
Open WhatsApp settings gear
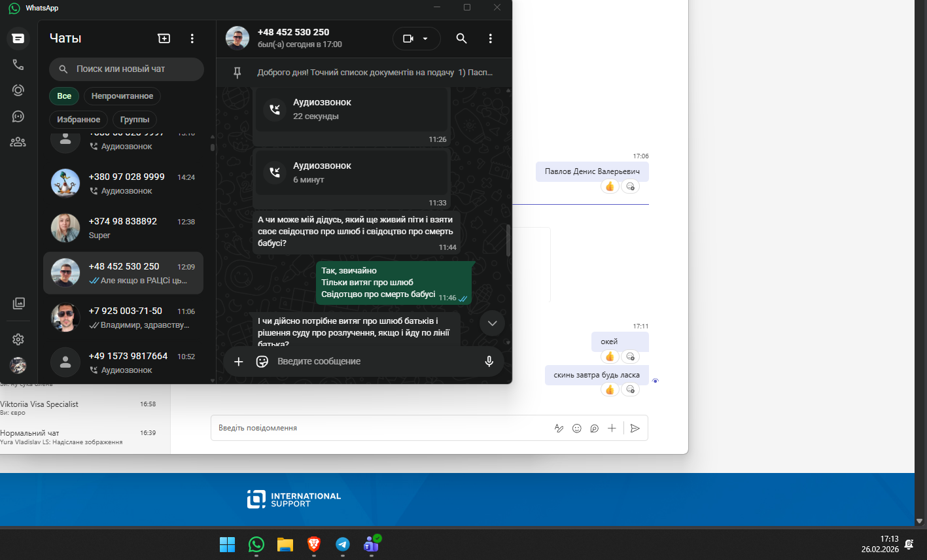(18, 339)
